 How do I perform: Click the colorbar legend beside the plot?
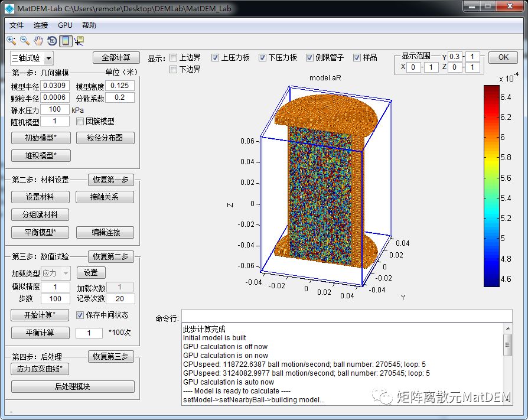[x=492, y=186]
